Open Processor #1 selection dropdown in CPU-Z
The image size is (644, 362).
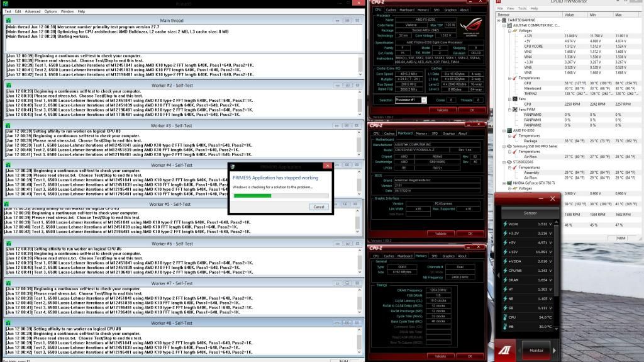(411, 100)
